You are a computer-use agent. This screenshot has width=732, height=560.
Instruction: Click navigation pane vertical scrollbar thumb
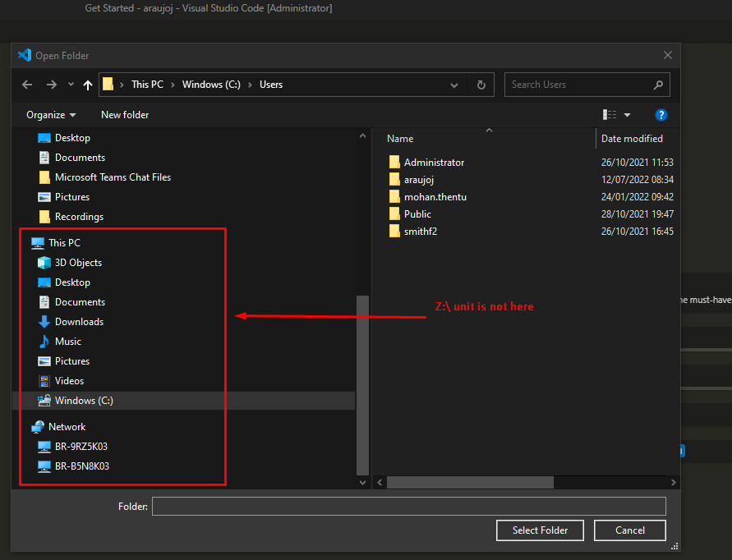pyautogui.click(x=363, y=385)
